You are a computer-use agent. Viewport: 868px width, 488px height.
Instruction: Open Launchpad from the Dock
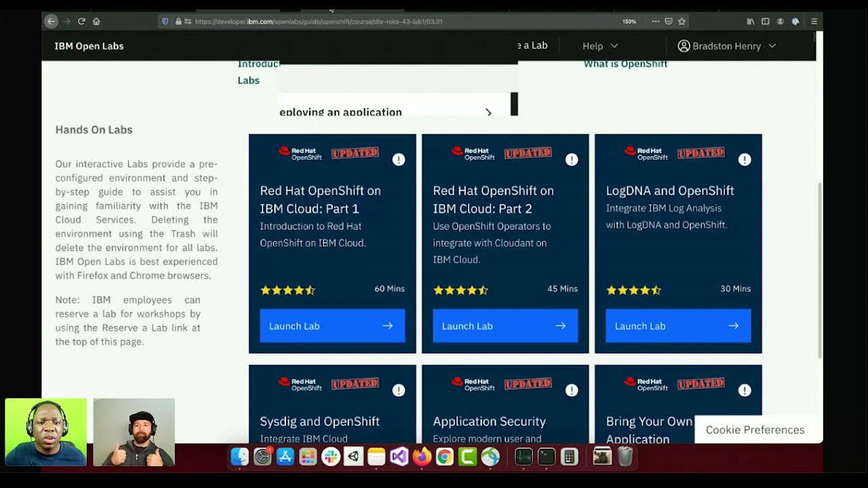point(308,457)
